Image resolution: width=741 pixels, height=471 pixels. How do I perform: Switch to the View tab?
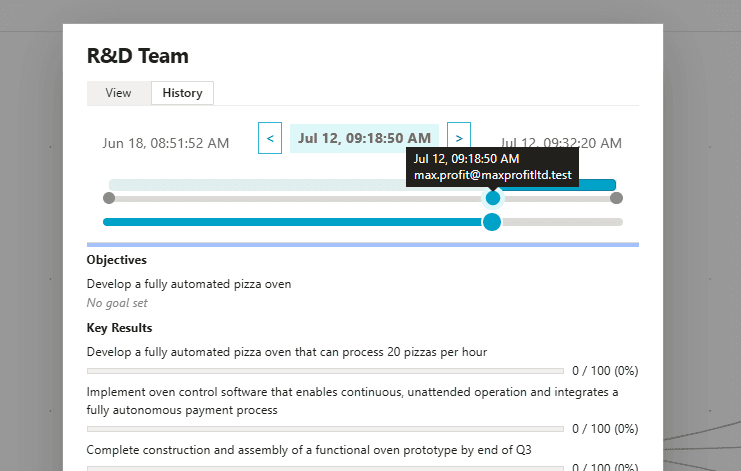[x=118, y=93]
